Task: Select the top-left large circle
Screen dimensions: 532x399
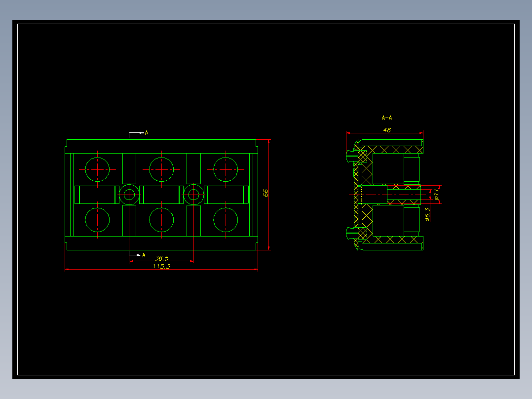Action: pyautogui.click(x=97, y=169)
